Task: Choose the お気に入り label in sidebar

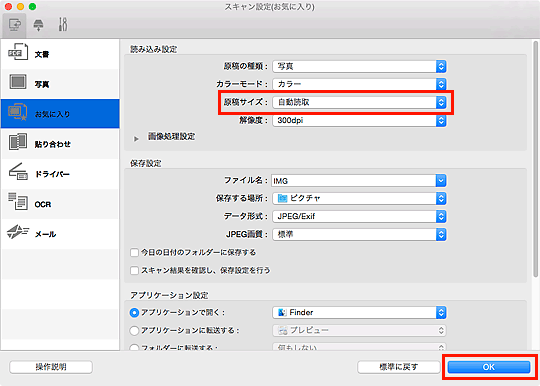Action: [52, 114]
